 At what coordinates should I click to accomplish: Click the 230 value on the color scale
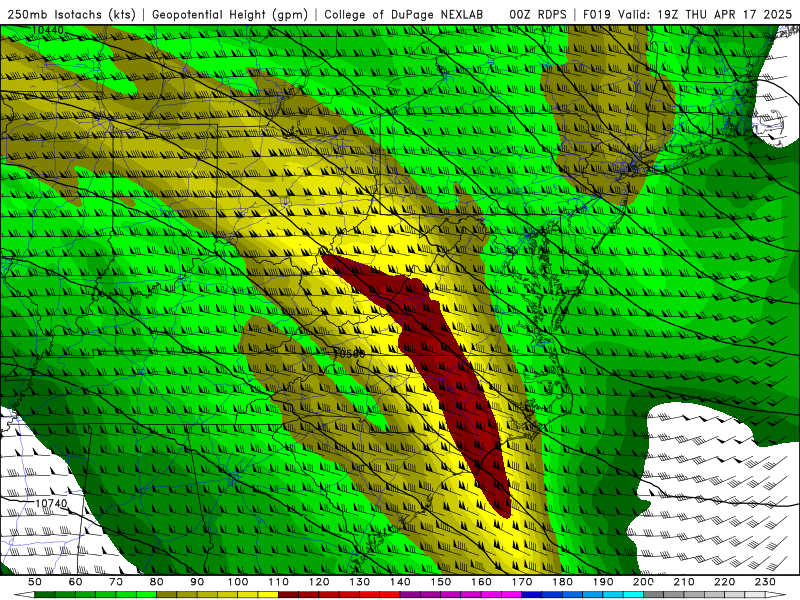(766, 582)
